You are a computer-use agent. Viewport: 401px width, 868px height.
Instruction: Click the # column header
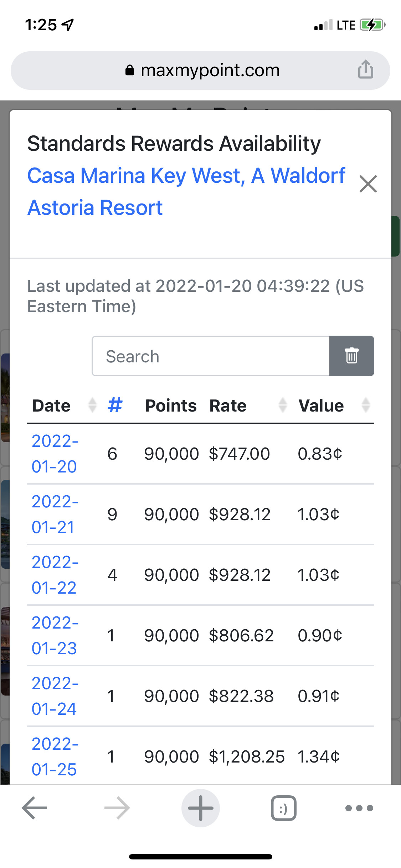tap(115, 405)
